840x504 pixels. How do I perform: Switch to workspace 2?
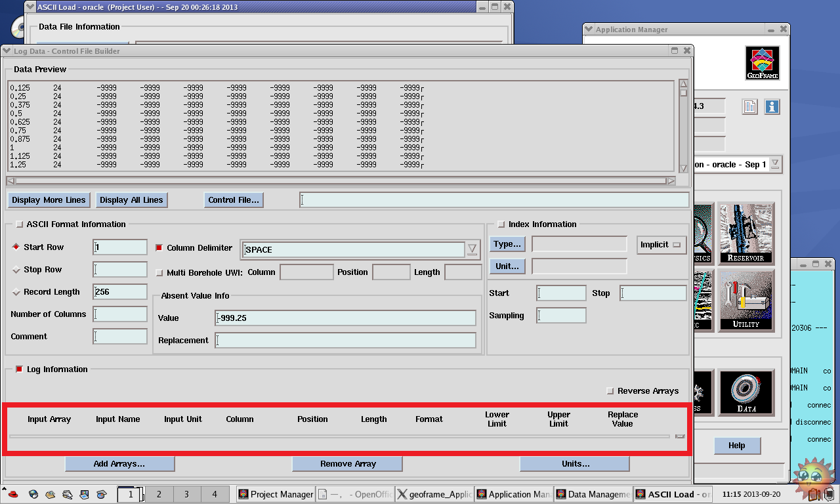159,494
